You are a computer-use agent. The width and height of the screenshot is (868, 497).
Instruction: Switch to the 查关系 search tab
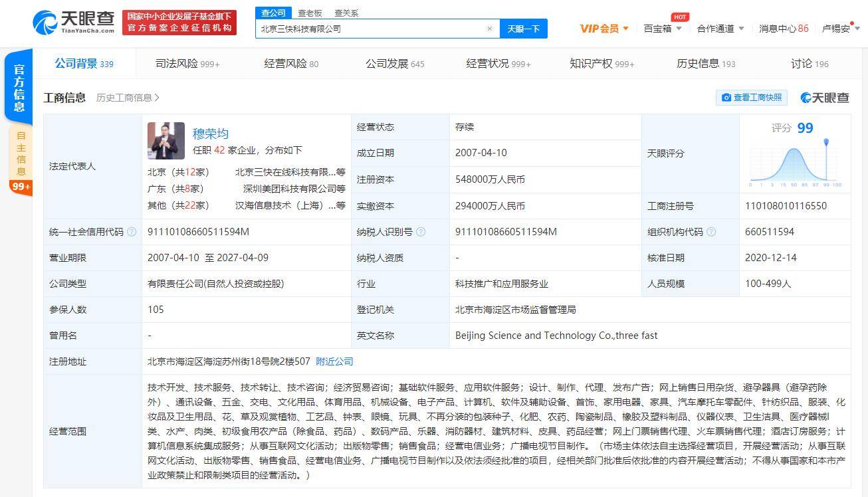pos(346,13)
